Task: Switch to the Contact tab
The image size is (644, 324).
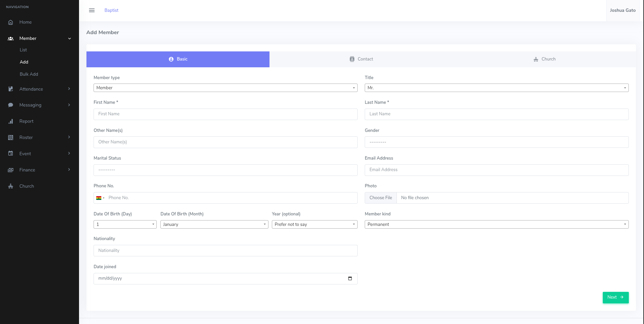Action: [x=361, y=59]
